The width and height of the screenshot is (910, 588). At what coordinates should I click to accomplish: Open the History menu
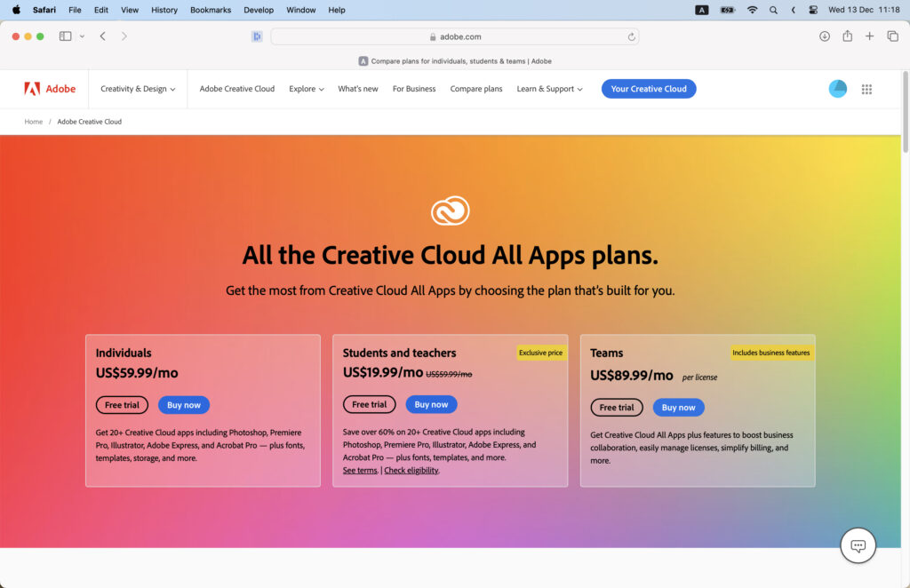point(164,10)
